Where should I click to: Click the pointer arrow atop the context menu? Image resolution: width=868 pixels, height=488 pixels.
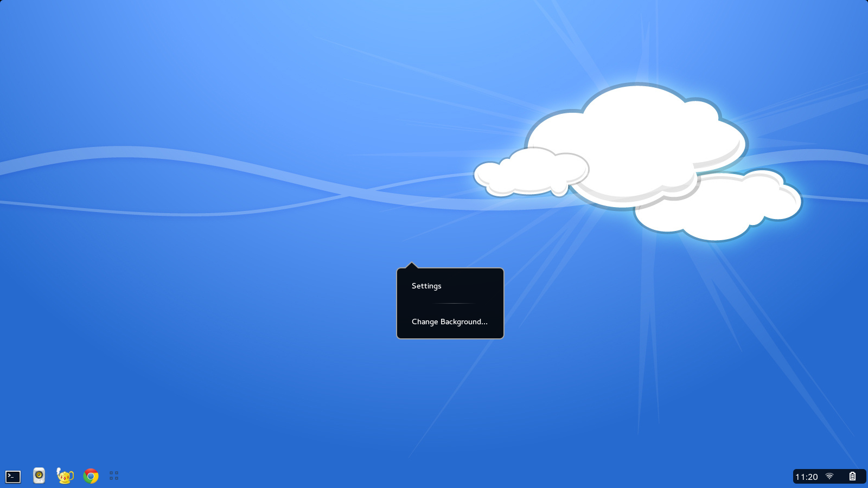pos(412,265)
